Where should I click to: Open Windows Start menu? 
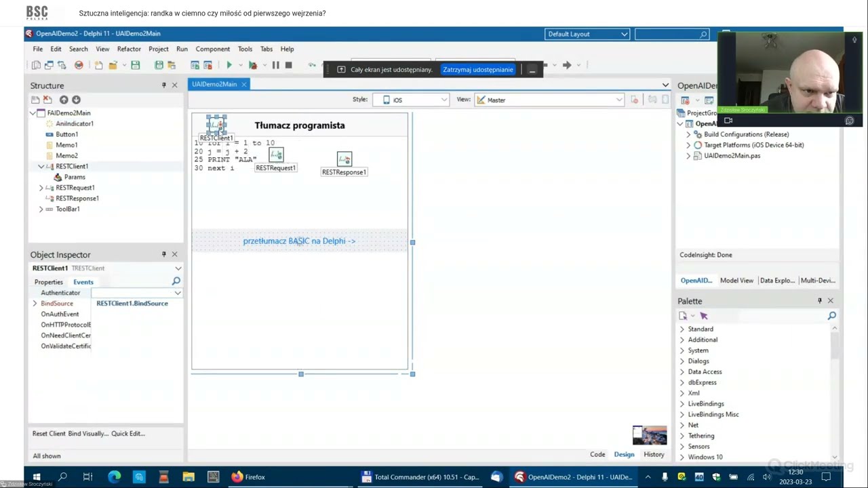point(37,477)
